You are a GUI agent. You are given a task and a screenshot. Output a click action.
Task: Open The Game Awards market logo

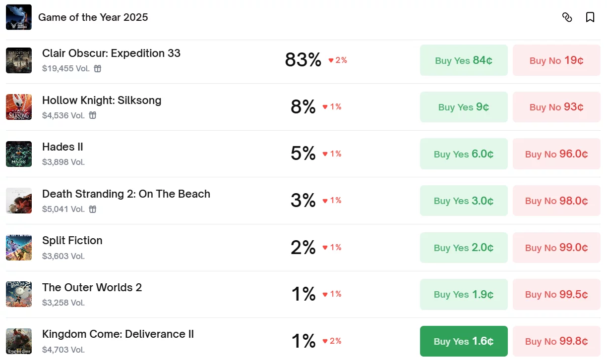(x=19, y=17)
